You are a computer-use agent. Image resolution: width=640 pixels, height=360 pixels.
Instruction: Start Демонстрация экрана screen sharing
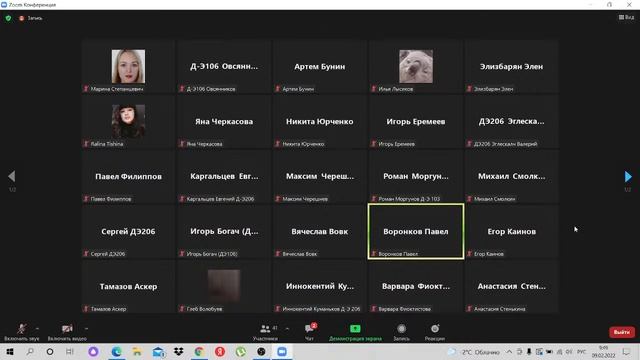pyautogui.click(x=355, y=332)
